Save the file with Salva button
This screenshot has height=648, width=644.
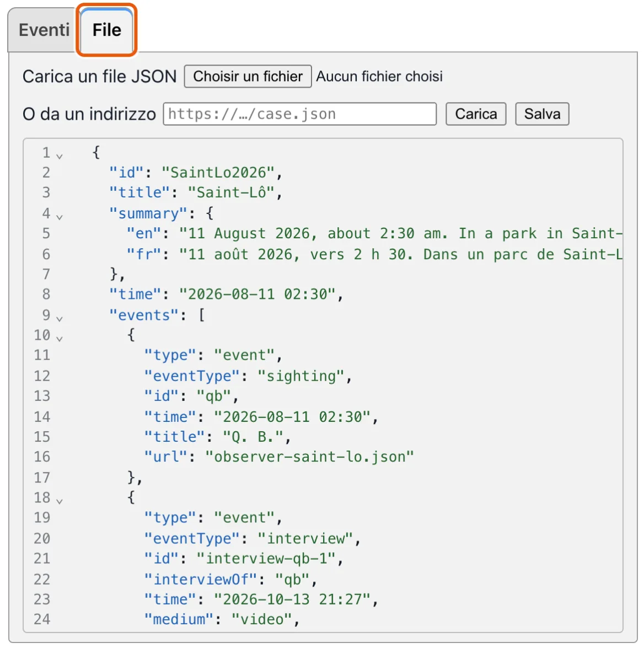[x=542, y=114]
